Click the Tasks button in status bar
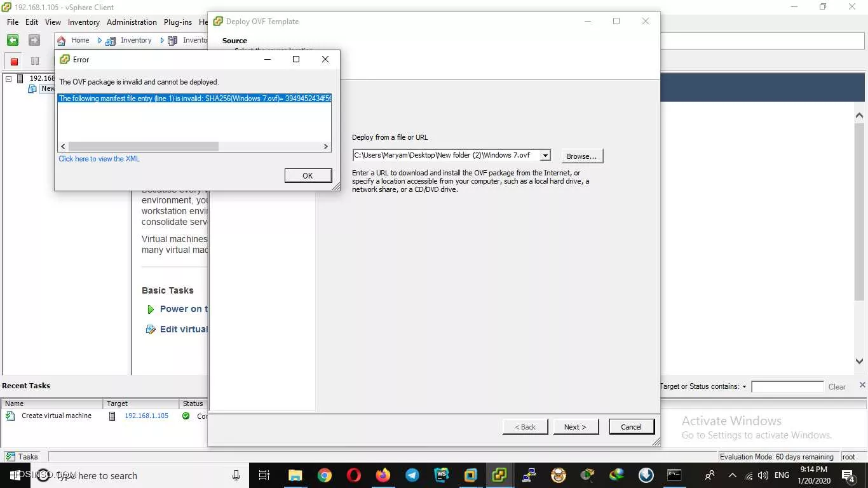 pos(22,457)
